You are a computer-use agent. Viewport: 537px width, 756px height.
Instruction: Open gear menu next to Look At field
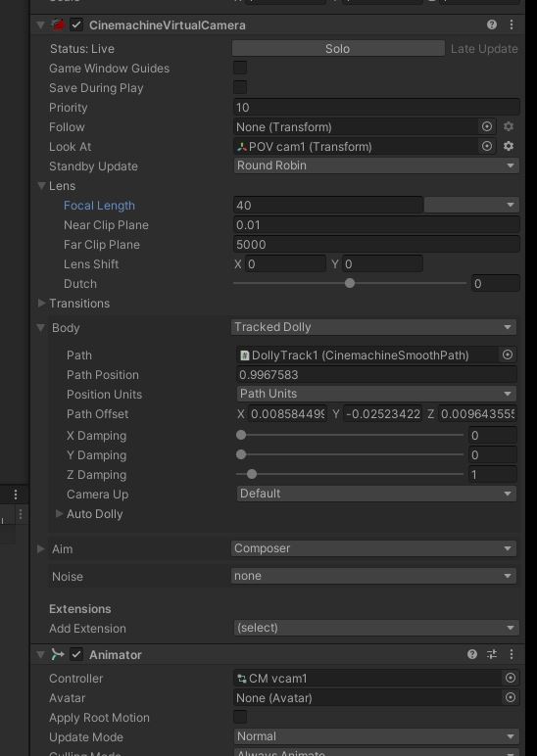[509, 146]
